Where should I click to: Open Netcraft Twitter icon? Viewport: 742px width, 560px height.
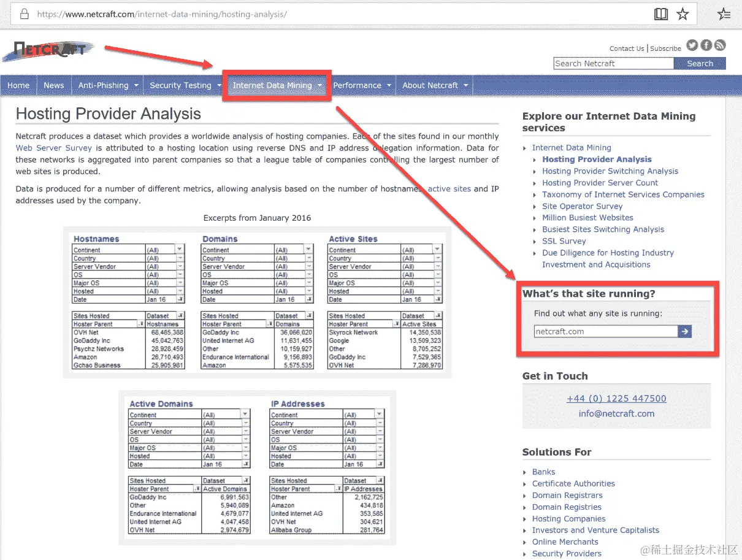point(692,45)
